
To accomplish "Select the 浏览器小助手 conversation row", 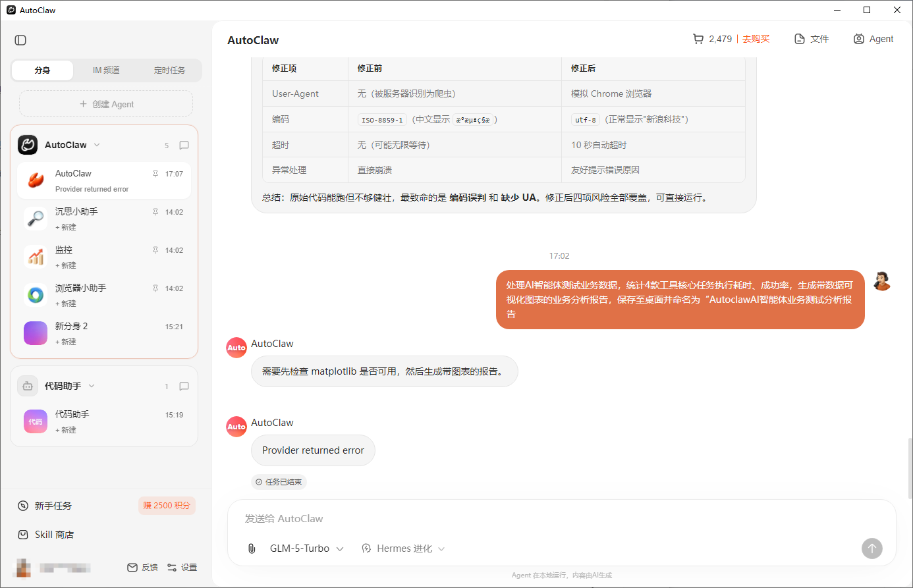I will 104,295.
